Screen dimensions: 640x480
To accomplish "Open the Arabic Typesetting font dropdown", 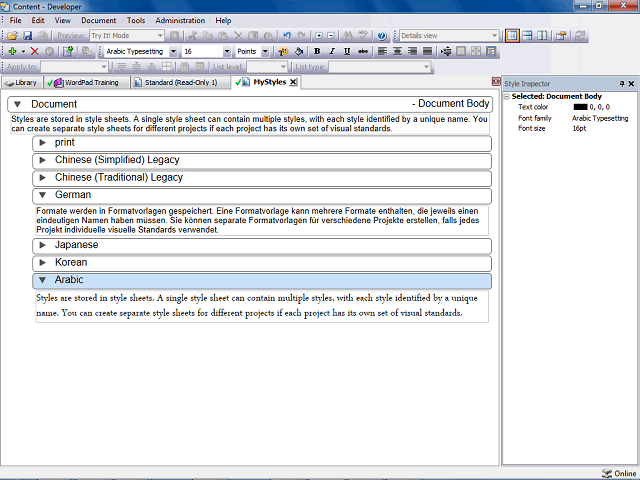I will click(x=173, y=51).
